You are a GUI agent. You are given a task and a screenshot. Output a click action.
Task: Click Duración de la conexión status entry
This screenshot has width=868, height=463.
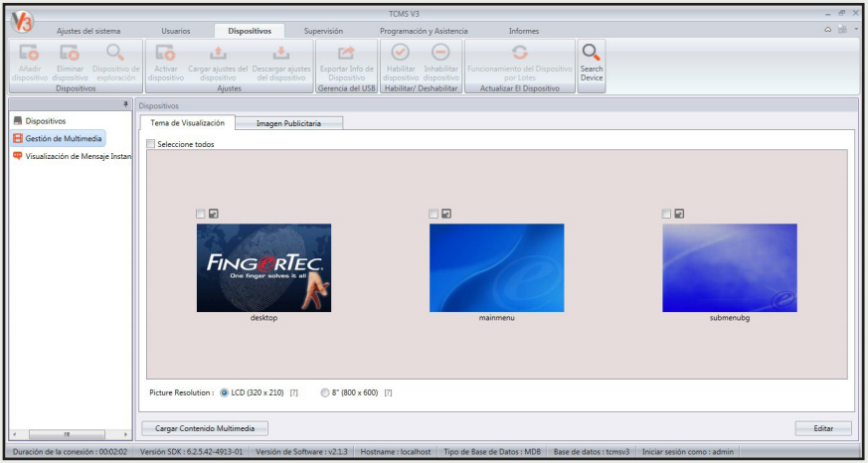point(70,452)
